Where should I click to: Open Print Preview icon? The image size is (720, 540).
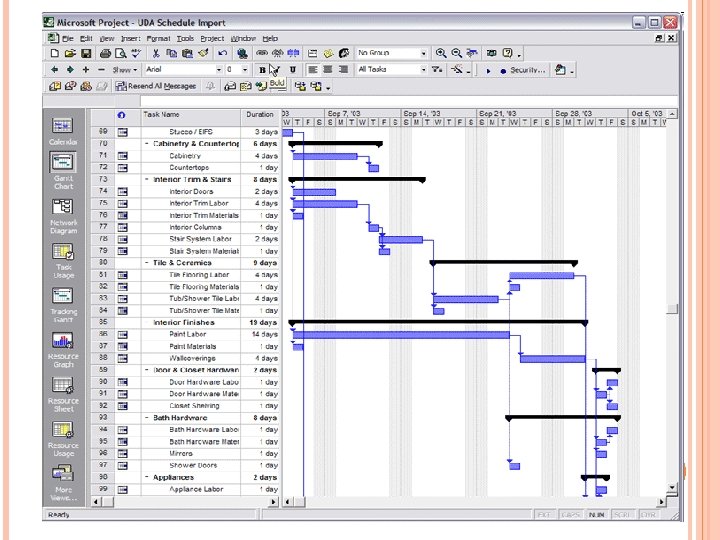120,53
